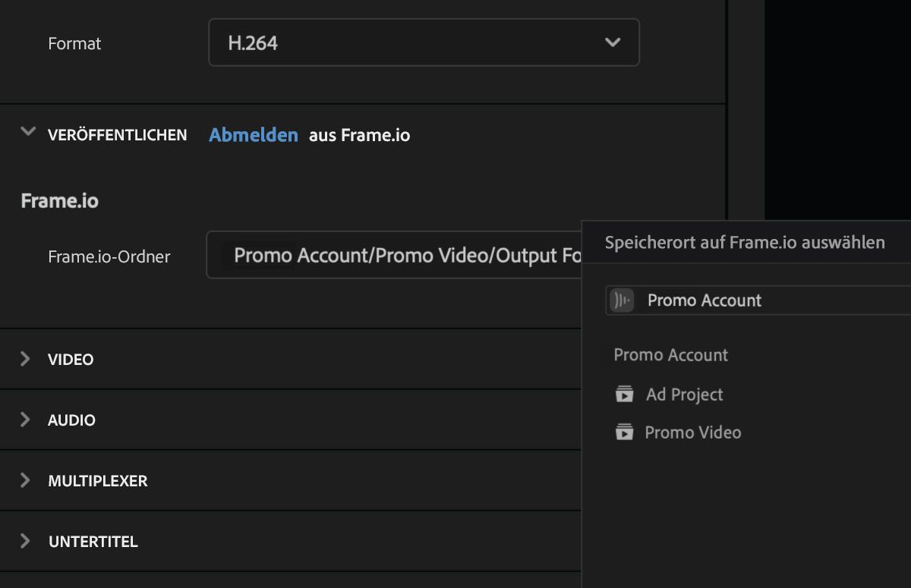Open the Promo Account selector dropdown
Viewport: 911px width, 588px height.
tap(758, 300)
